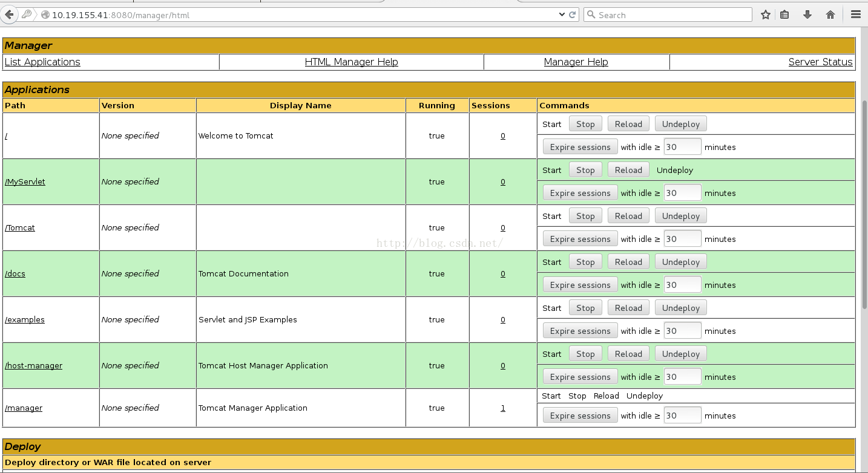Reload the /MyServlet application

pyautogui.click(x=628, y=170)
